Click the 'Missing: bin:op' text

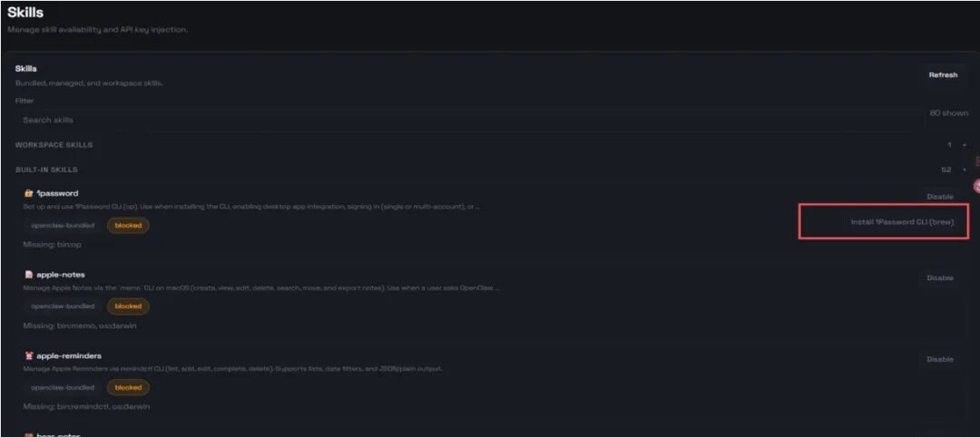(x=52, y=245)
